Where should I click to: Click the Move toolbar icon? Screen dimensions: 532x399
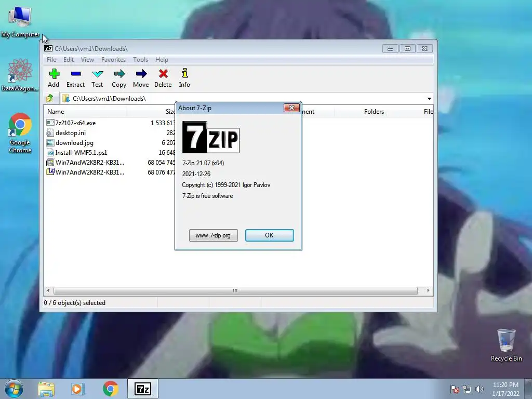[x=141, y=78]
